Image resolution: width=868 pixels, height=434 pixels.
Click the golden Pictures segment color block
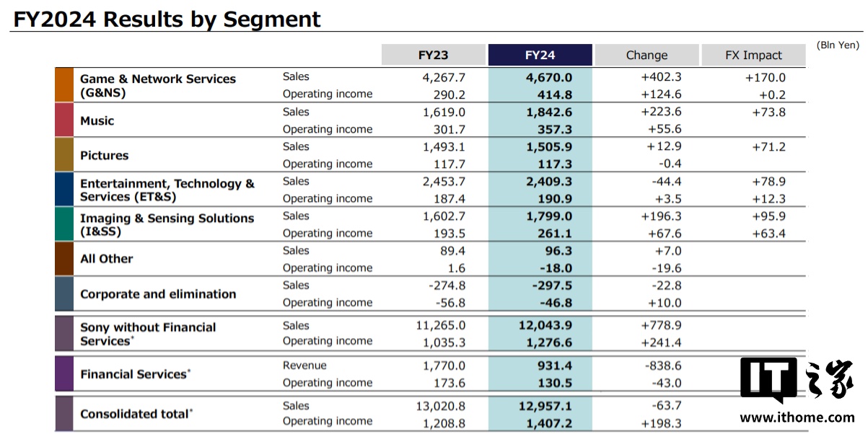click(x=64, y=154)
